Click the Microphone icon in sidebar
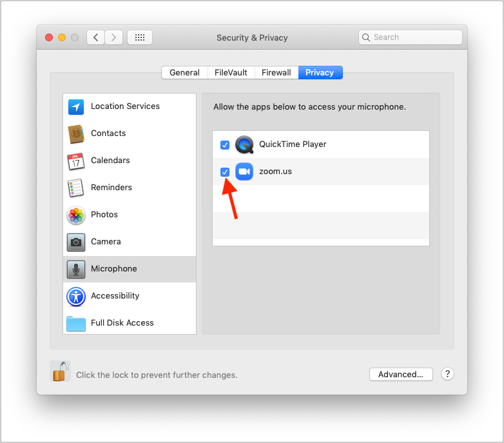 coord(76,269)
